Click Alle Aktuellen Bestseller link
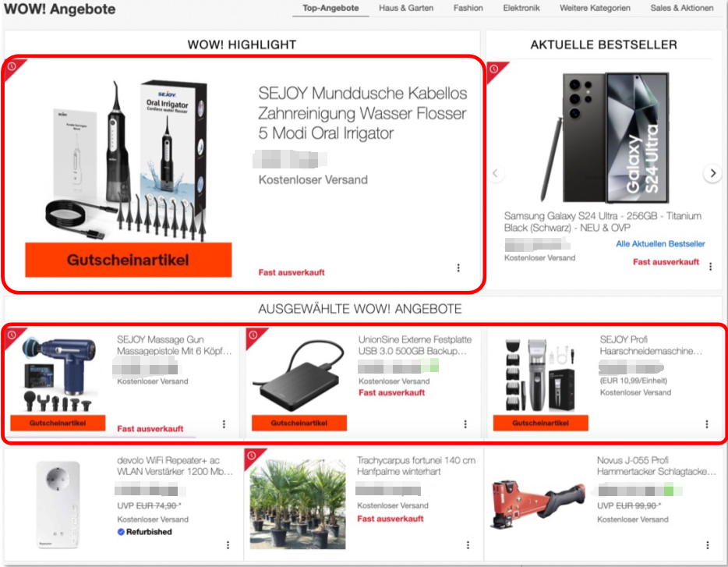This screenshot has height=567, width=728. pos(660,243)
